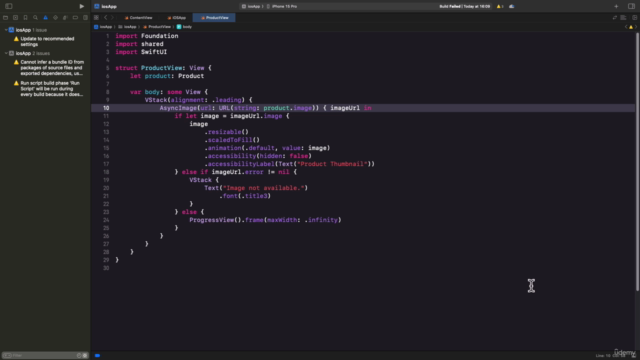Run the app with the Play button
The width and height of the screenshot is (640, 360).
(82, 6)
